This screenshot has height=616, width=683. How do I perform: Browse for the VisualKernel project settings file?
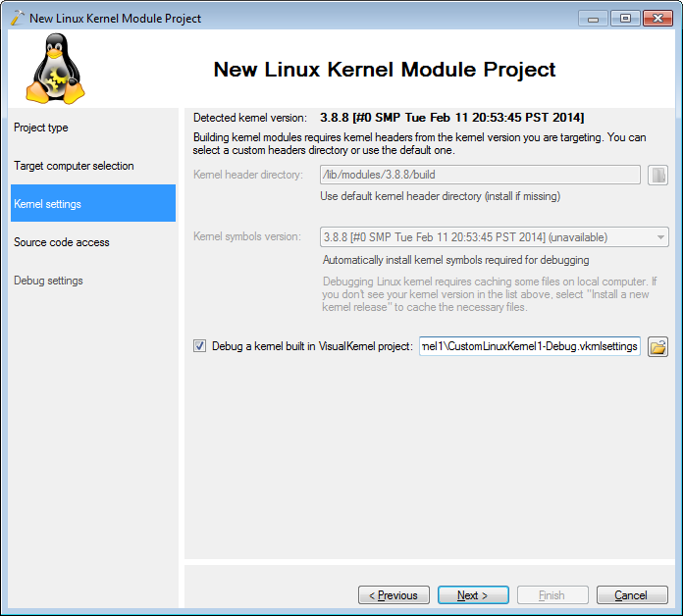pos(657,347)
